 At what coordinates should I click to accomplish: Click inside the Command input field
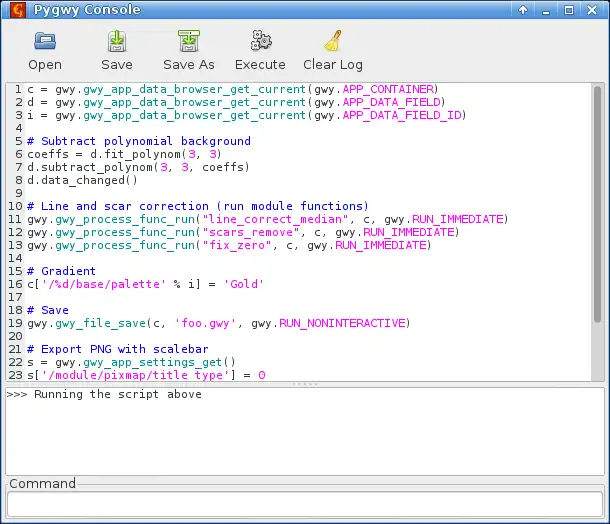click(x=305, y=505)
